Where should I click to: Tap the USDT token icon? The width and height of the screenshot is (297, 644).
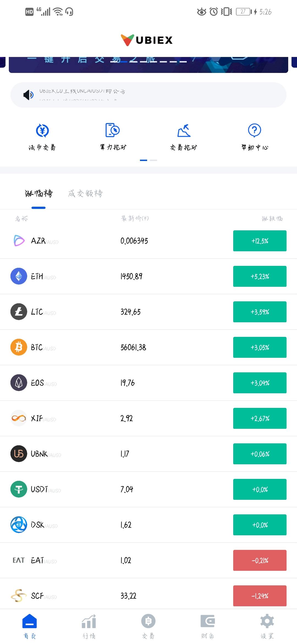(18, 489)
